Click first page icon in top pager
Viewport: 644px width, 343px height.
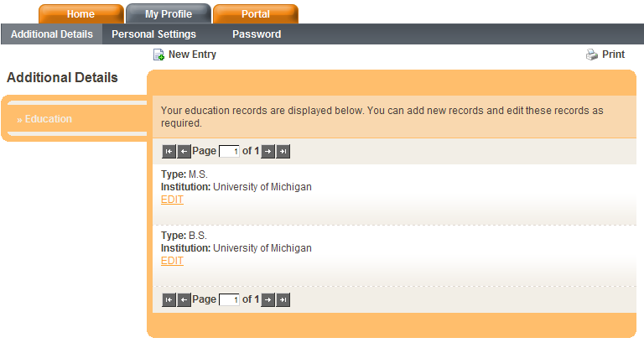169,152
